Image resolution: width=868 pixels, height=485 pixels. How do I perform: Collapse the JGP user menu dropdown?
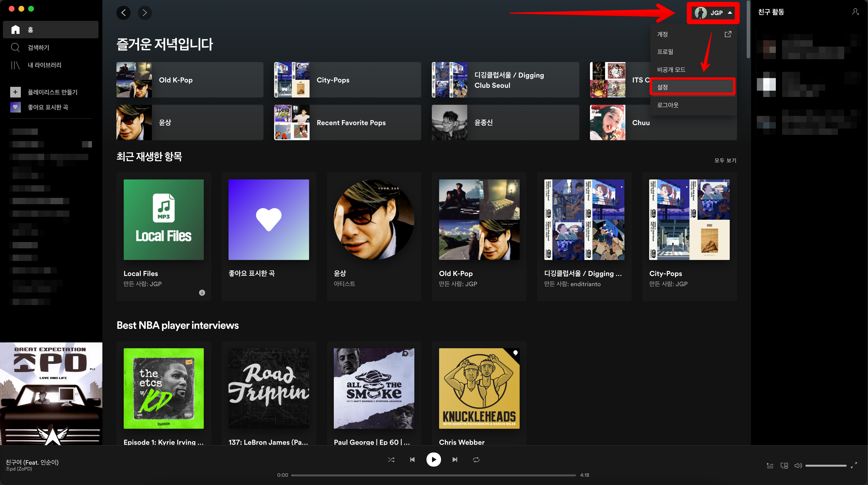tap(713, 13)
